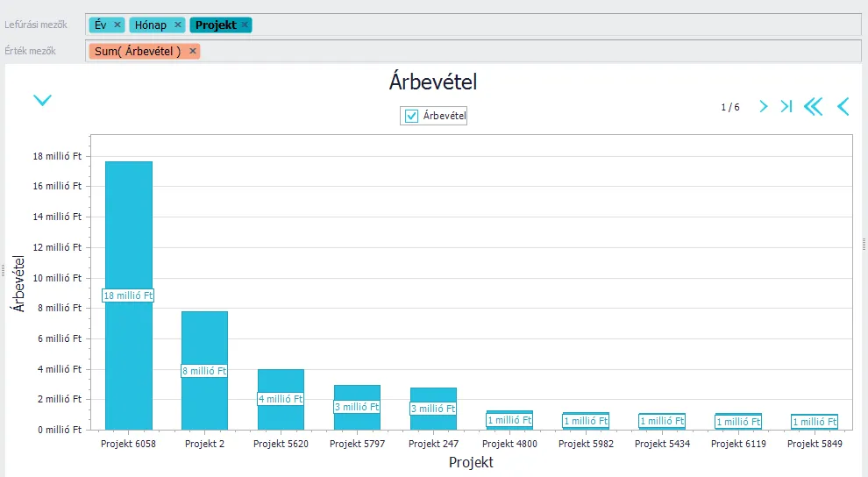Remove the Év drill-down field
Viewport: 868px width, 477px height.
(x=117, y=25)
